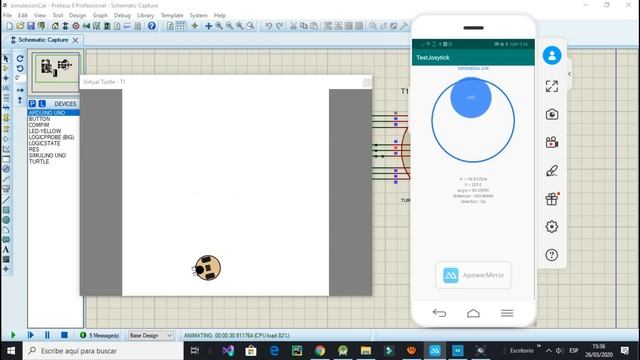Screen dimensions: 640x360
Task: Click the ApowerMirror logo button on phone
Action: (473, 275)
